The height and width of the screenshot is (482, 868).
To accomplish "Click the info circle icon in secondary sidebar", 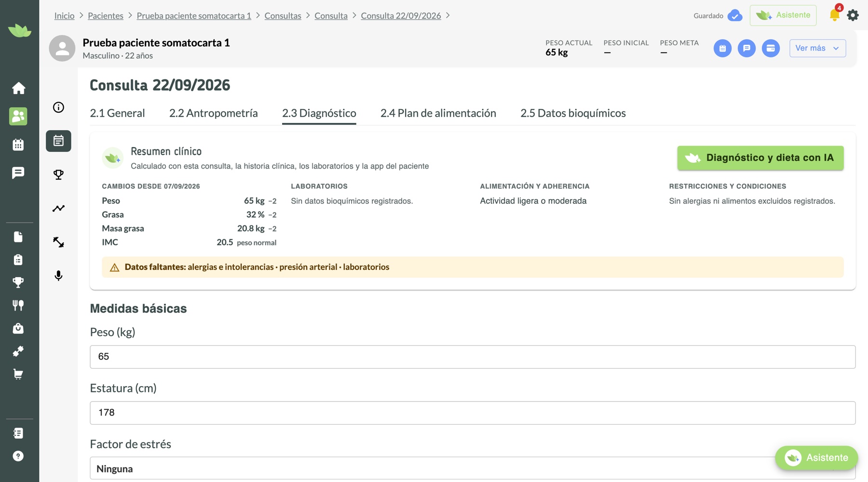I will coord(58,107).
